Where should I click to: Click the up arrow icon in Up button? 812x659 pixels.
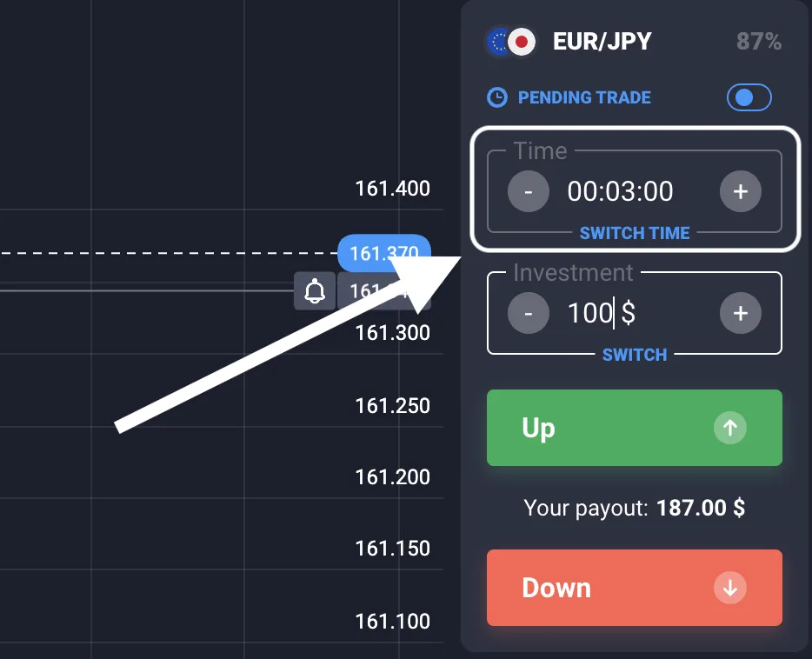(x=729, y=428)
